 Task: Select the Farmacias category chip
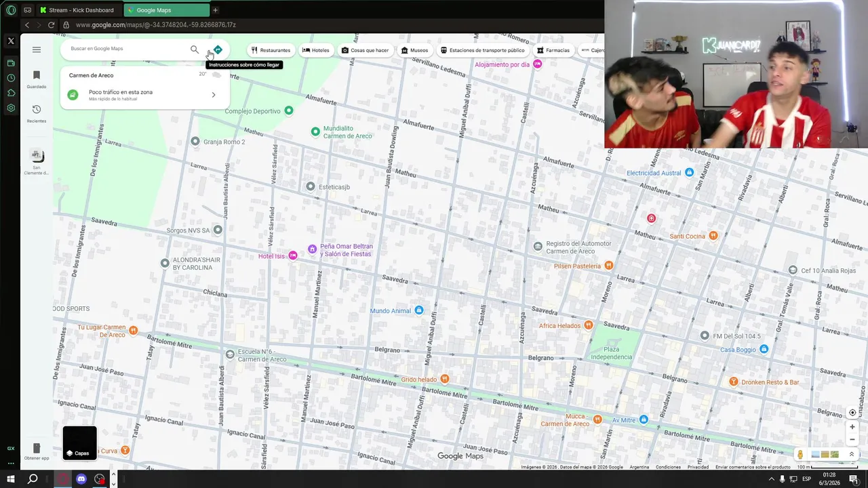pyautogui.click(x=553, y=50)
